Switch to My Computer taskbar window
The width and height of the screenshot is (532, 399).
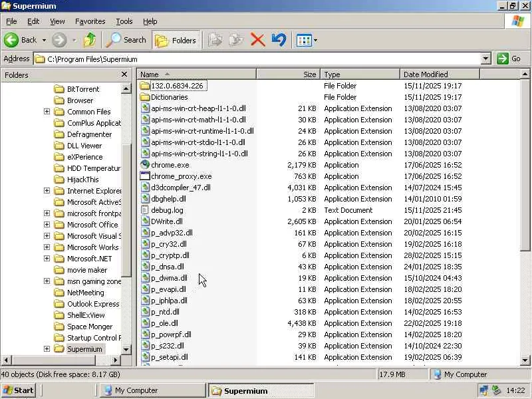click(152, 390)
